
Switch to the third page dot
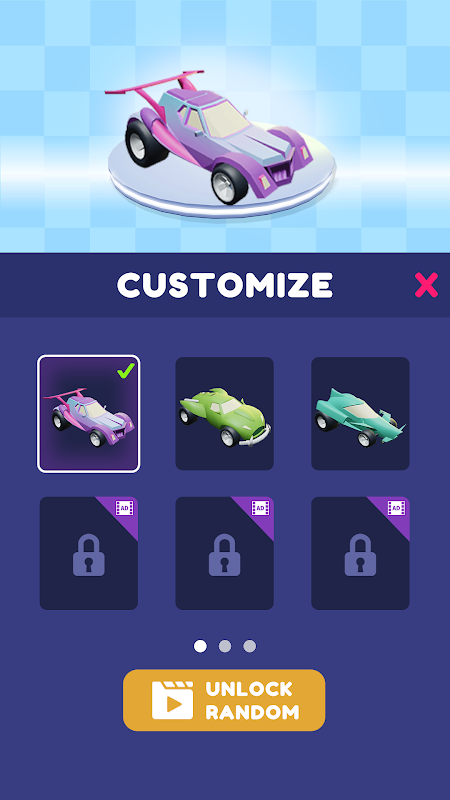click(x=249, y=646)
